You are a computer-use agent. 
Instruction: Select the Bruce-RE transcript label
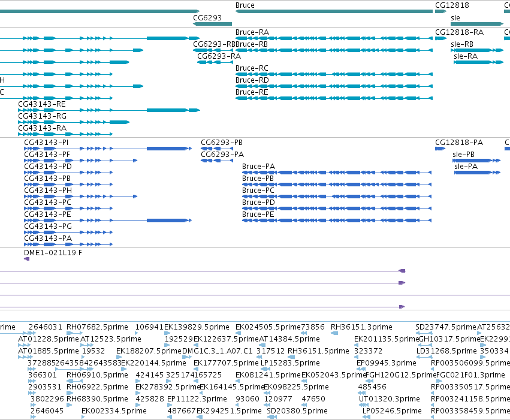click(x=252, y=92)
